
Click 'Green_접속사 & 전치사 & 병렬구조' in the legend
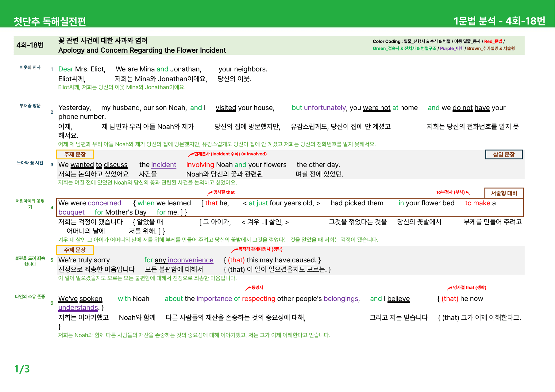click(x=404, y=48)
